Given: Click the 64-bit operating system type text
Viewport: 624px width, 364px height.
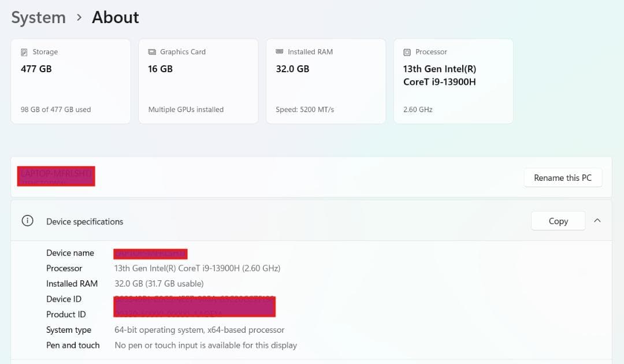Looking at the screenshot, I should click(199, 330).
